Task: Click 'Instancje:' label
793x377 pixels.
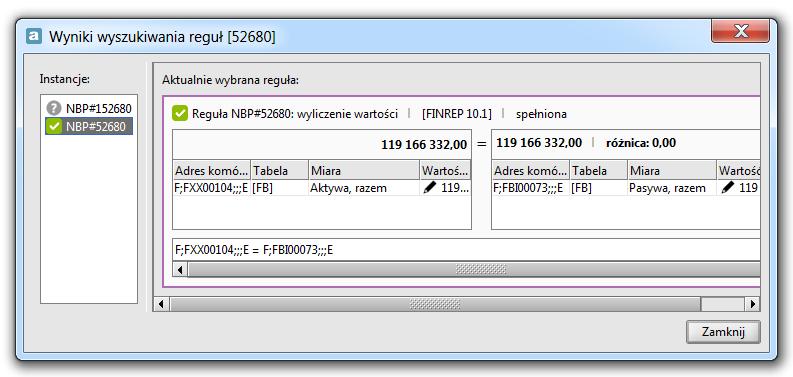Action: coord(65,79)
